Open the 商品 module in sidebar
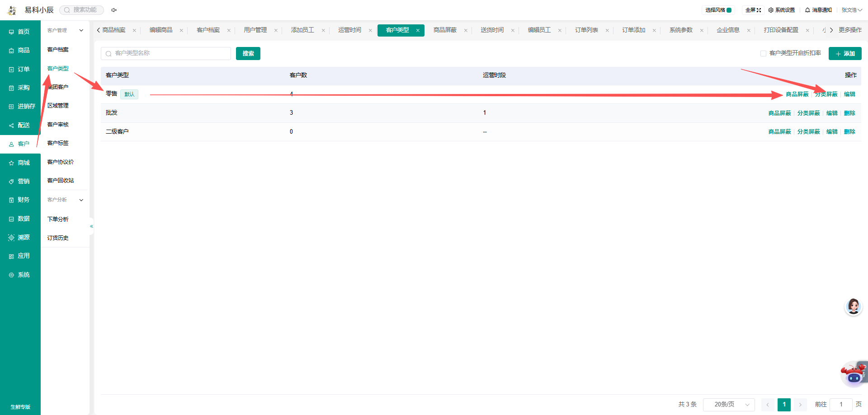Viewport: 868px width, 415px height. (x=20, y=50)
